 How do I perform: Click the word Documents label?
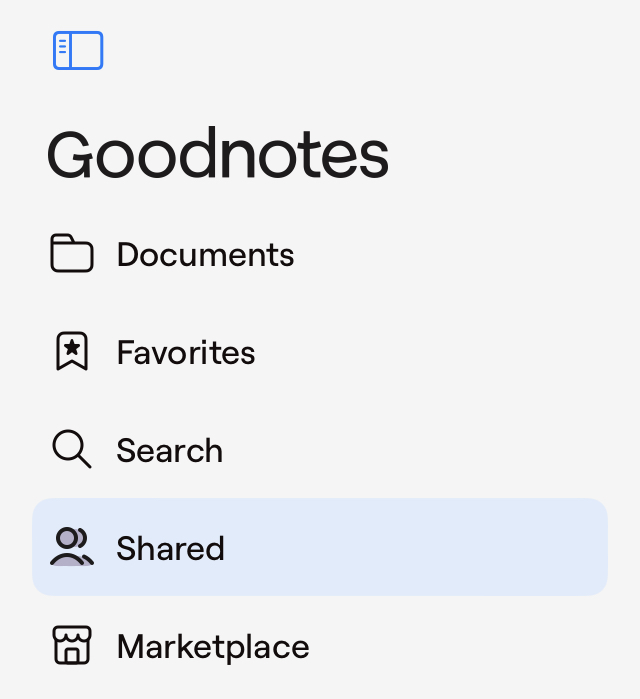[x=205, y=255]
